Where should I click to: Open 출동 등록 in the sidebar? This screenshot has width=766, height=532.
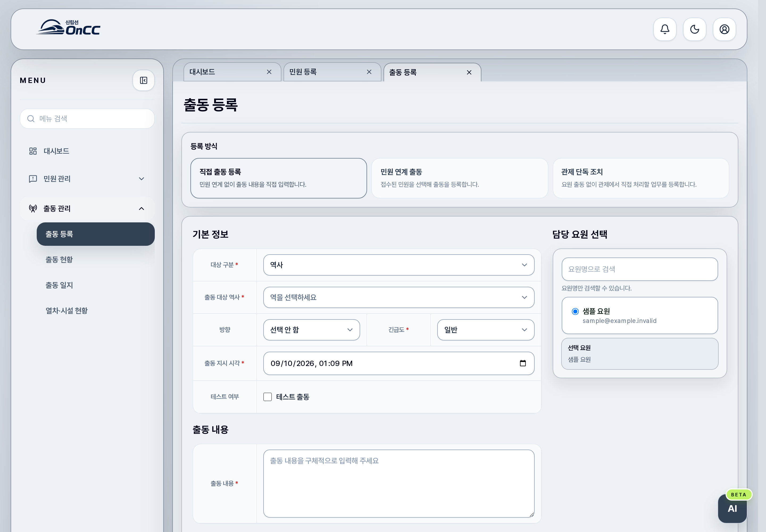click(96, 234)
